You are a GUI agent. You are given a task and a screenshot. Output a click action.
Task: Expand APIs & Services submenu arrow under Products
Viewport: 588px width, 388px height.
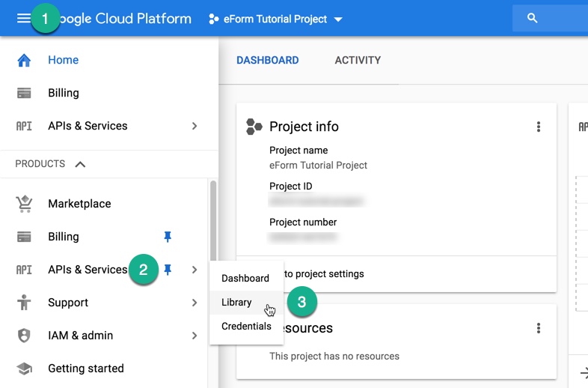(195, 270)
